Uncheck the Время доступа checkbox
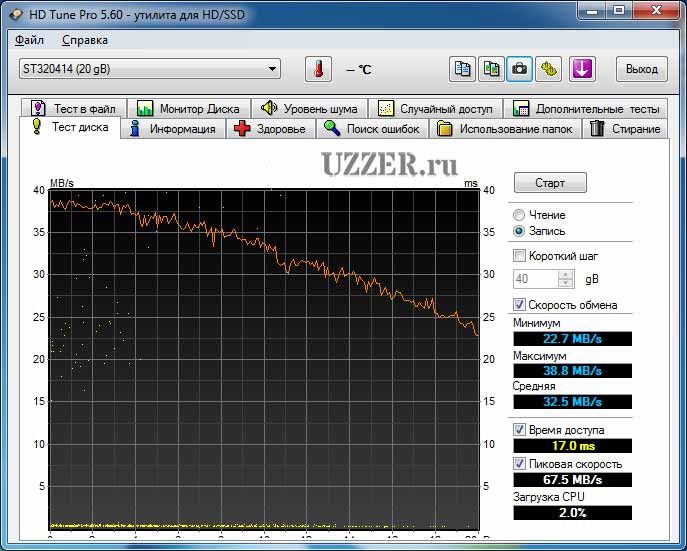This screenshot has width=687, height=551. [519, 430]
